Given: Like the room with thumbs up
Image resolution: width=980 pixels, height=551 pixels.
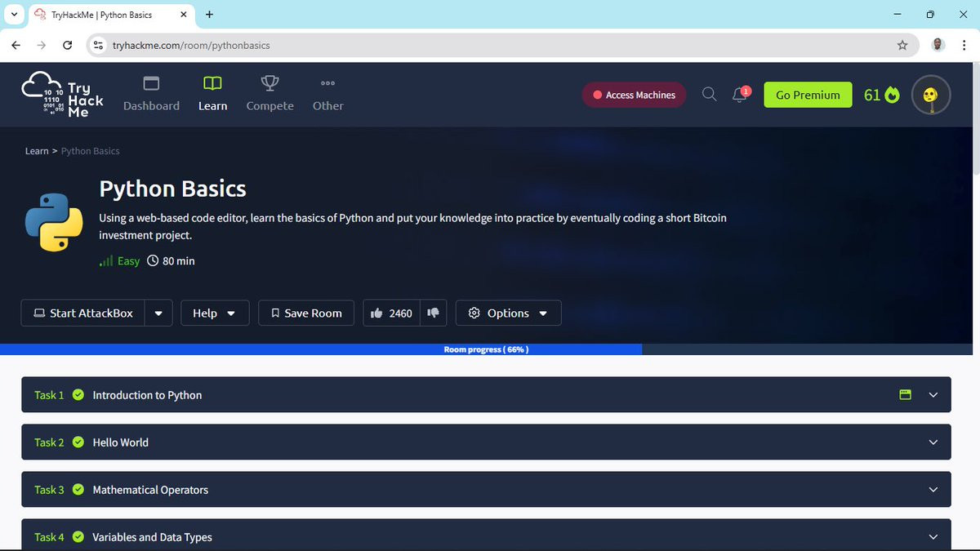Looking at the screenshot, I should [x=391, y=313].
